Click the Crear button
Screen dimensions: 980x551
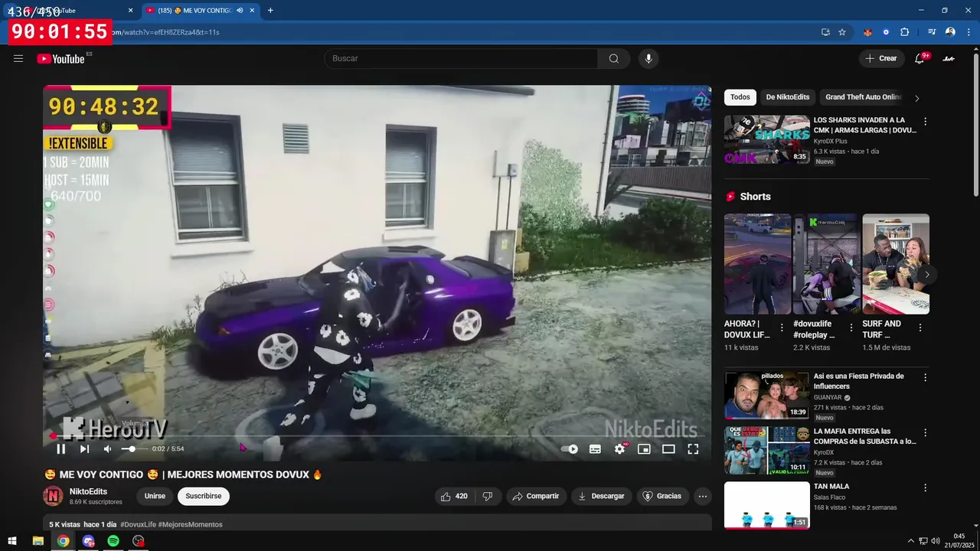tap(881, 58)
